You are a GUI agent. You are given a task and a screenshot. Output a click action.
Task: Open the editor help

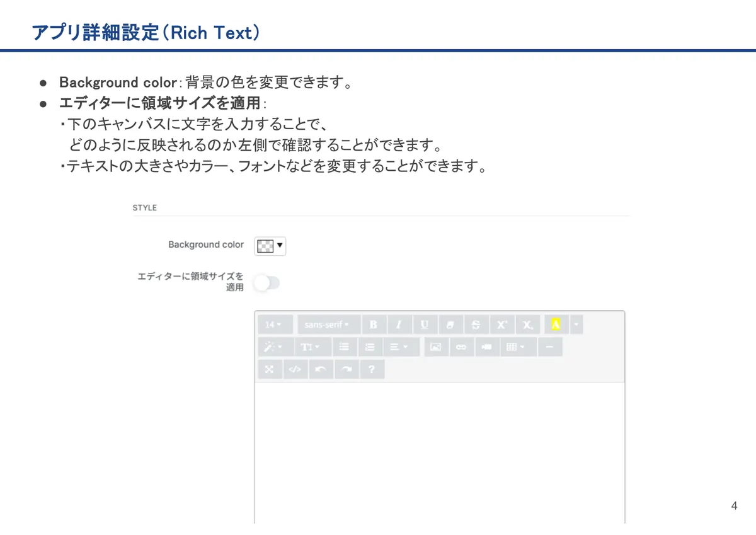pos(372,369)
